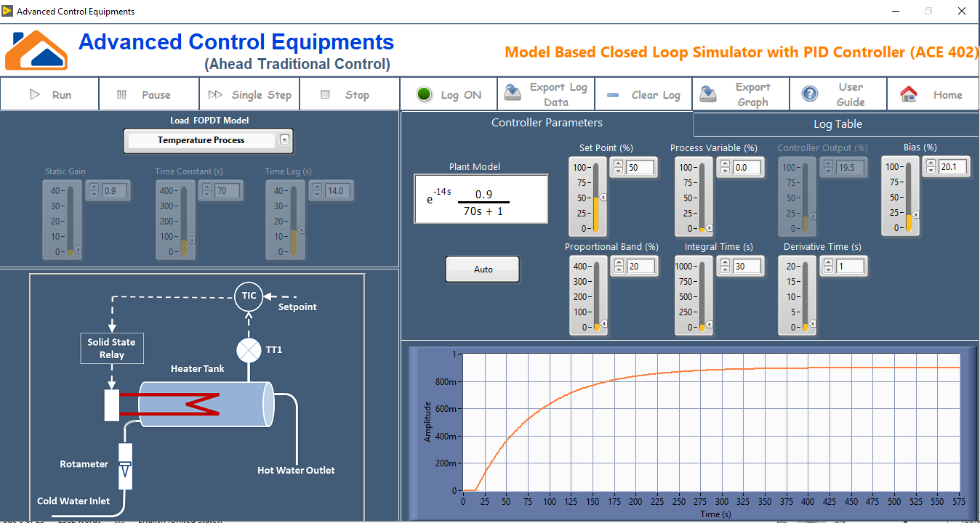Click the Time Lag stepper arrows

click(x=317, y=192)
